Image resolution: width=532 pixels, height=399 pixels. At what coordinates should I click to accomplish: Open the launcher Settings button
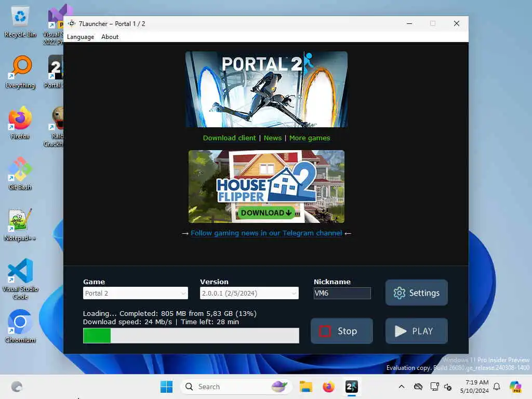point(416,292)
